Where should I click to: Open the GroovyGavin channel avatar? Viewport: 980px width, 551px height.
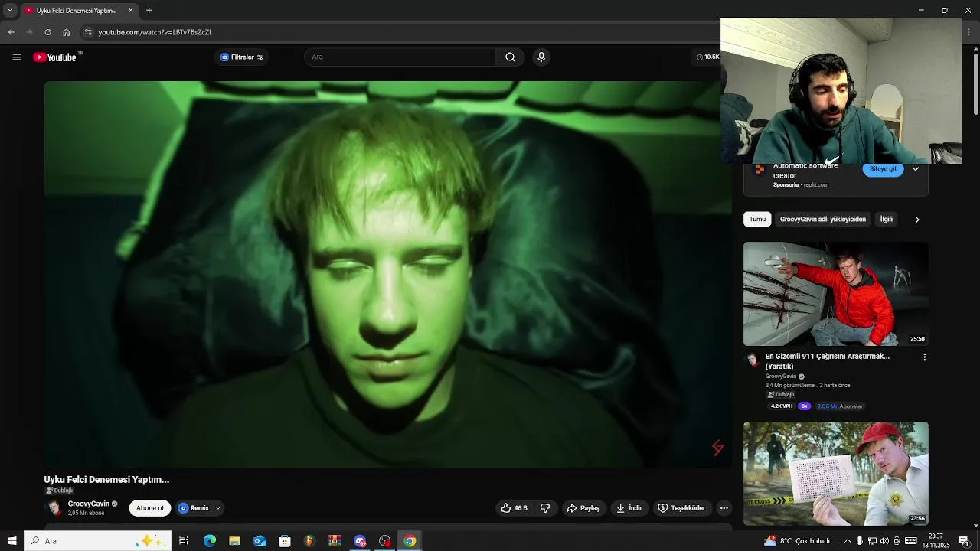[54, 508]
